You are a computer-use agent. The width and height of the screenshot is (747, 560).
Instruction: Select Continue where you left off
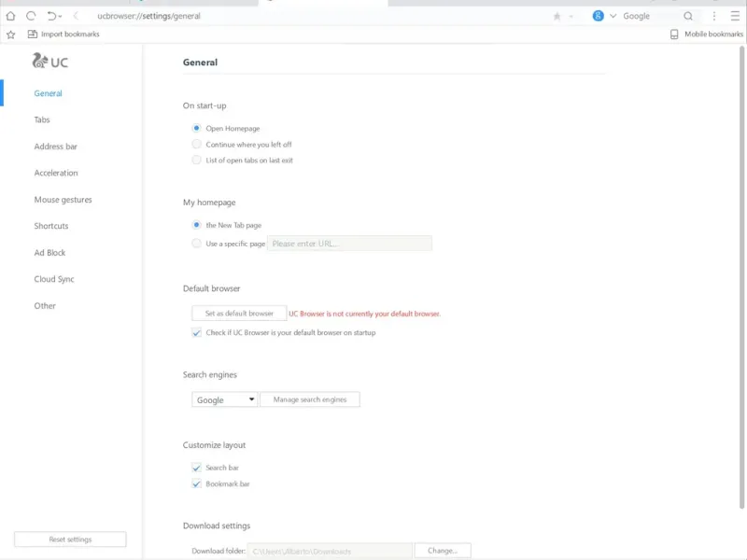pos(196,144)
